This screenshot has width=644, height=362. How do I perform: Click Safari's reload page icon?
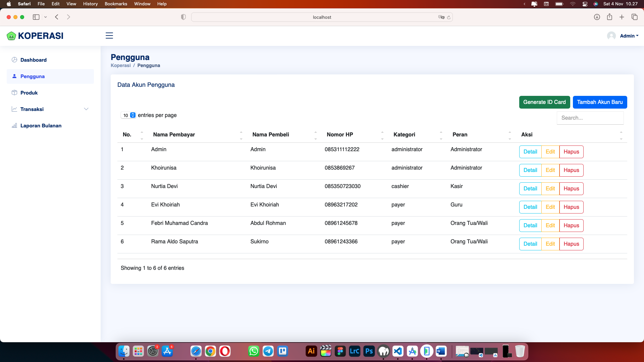[x=449, y=17]
